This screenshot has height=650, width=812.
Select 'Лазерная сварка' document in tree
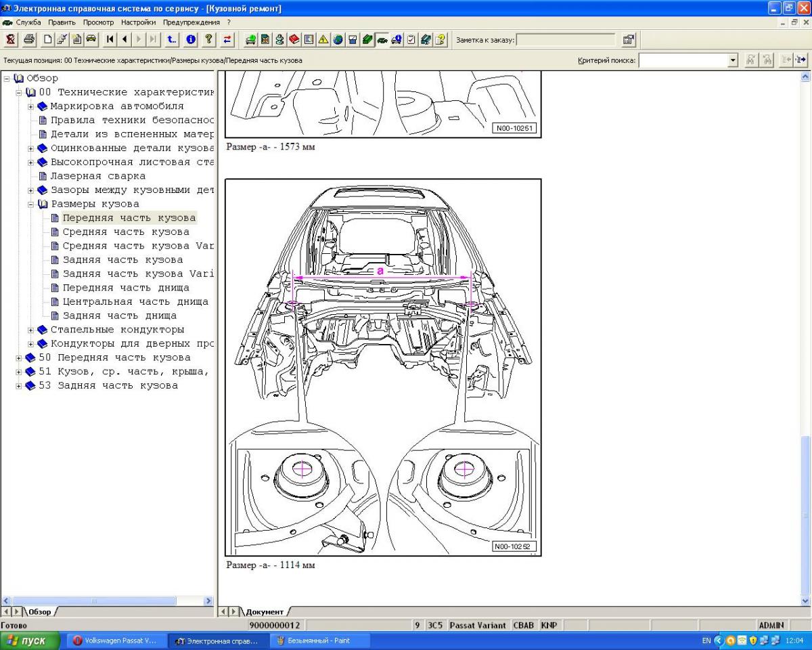click(x=97, y=176)
